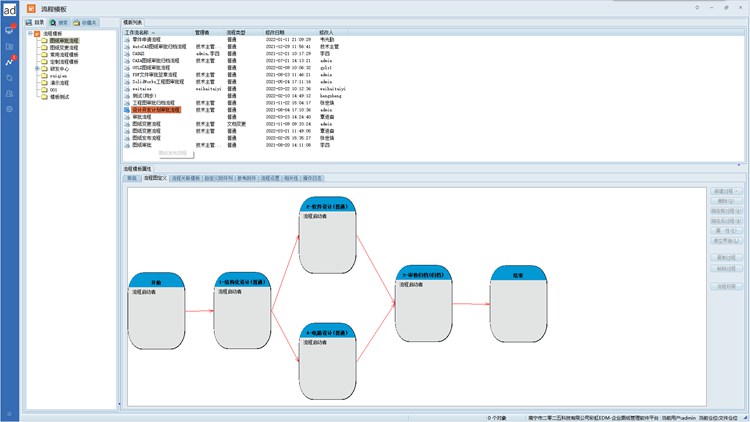Viewport: 750px width, 422px height.
Task: Select the 零件申请流程 row in list
Action: (148, 39)
